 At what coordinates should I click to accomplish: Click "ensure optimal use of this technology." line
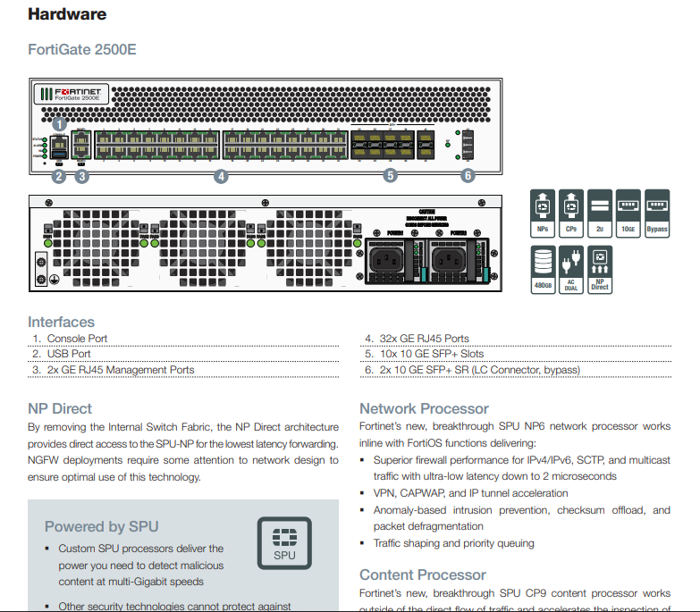point(114,477)
